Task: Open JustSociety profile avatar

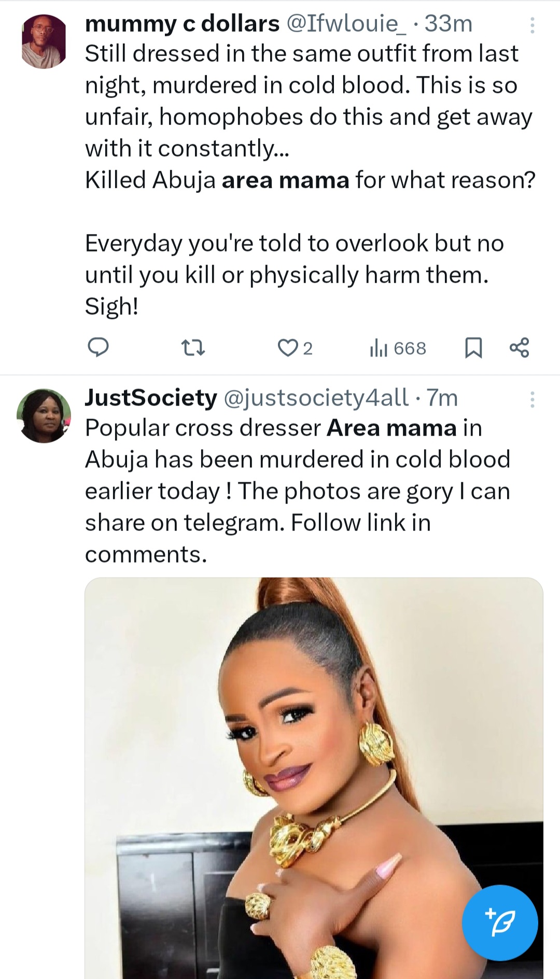Action: pos(44,416)
